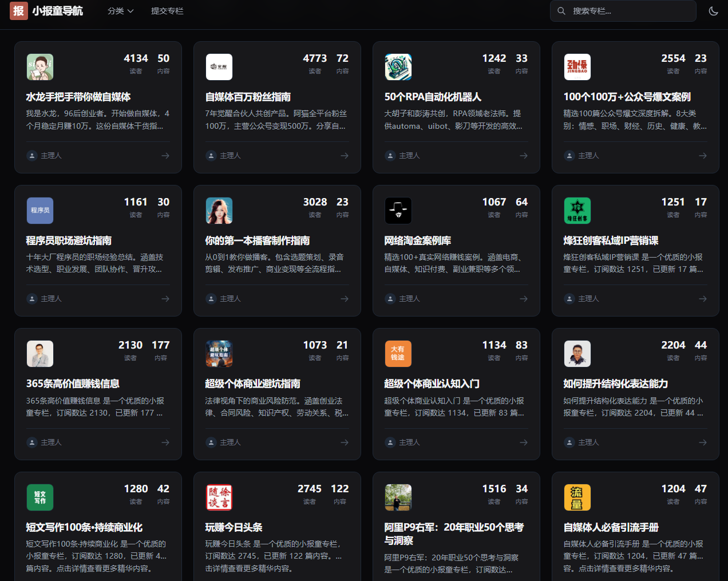This screenshot has height=581, width=728.
Task: Click arrow icon on 如何提升结构化表达能力 card
Action: [x=703, y=442]
